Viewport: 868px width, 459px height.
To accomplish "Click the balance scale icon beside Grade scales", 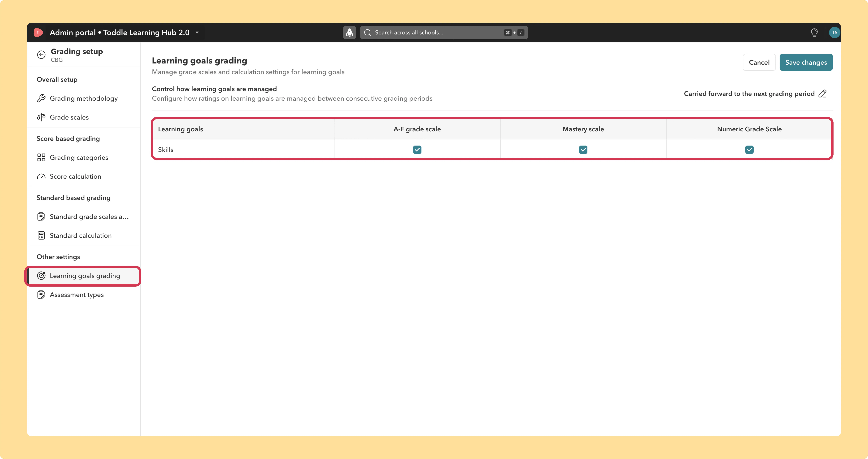I will tap(41, 117).
